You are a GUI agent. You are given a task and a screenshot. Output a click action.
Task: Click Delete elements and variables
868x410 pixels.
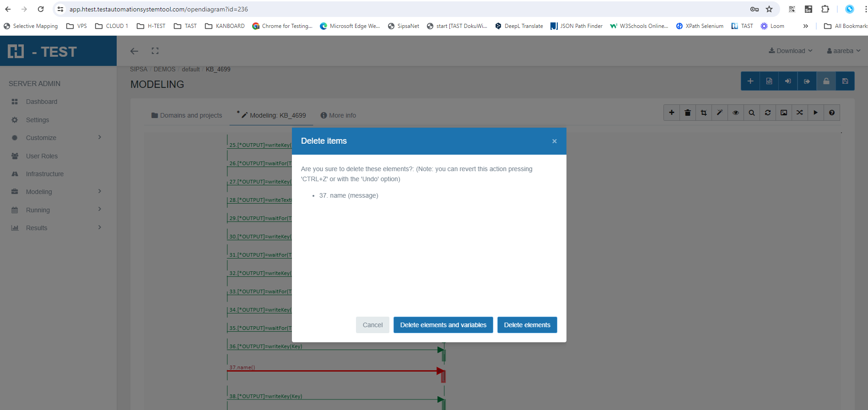point(443,325)
